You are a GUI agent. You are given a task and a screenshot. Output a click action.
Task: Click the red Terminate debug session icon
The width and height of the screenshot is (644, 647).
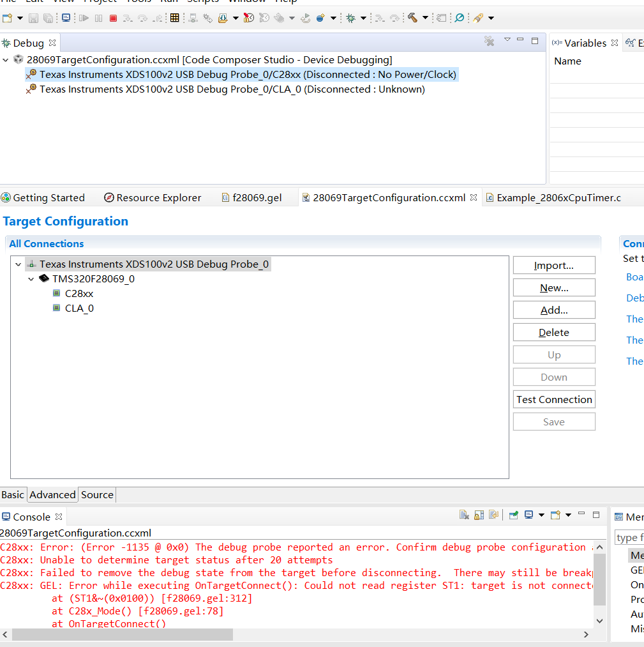pos(113,18)
